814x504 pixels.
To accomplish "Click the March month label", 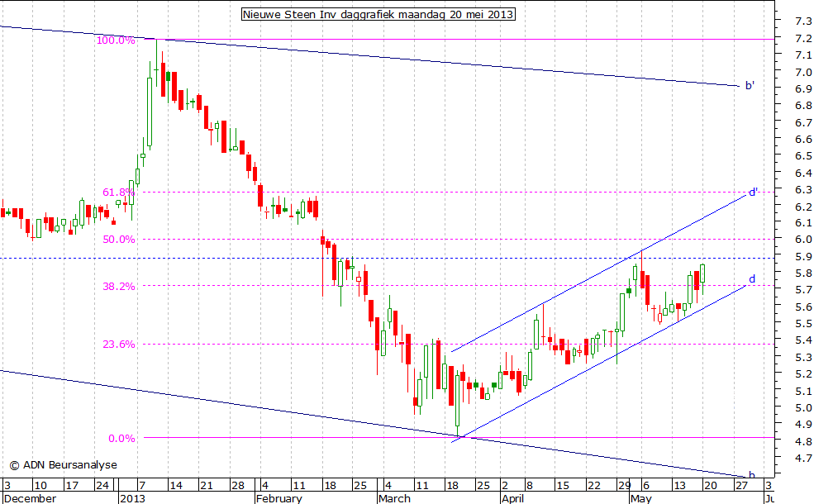I will pyautogui.click(x=394, y=498).
